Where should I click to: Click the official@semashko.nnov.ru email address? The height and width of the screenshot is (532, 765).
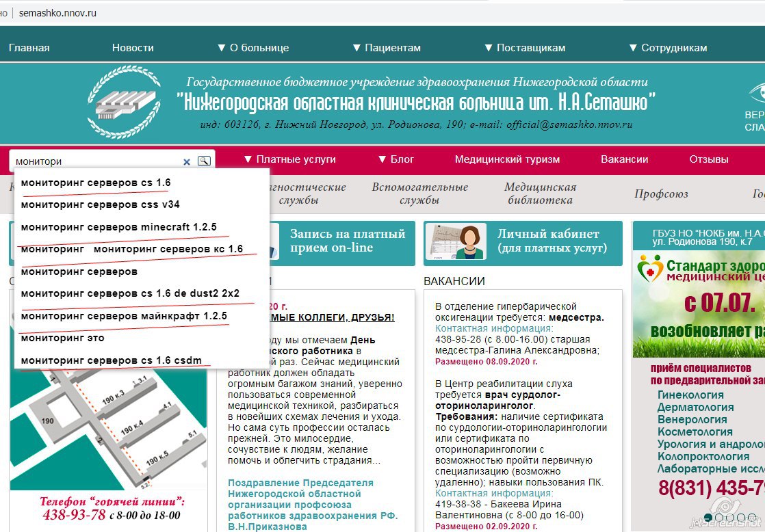click(x=569, y=124)
